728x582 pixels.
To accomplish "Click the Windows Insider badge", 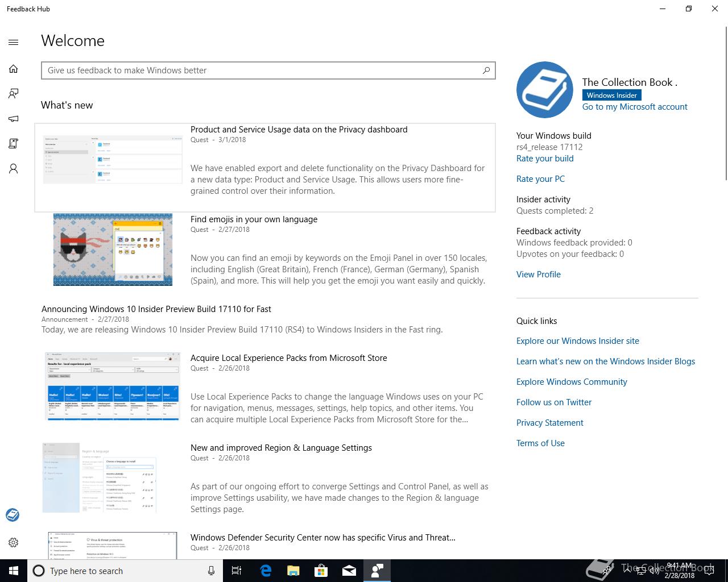I will [x=612, y=95].
